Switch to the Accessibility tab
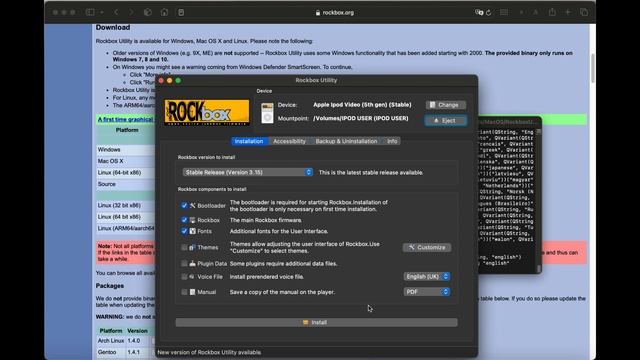Screen dimensions: 640x360 click(289, 141)
